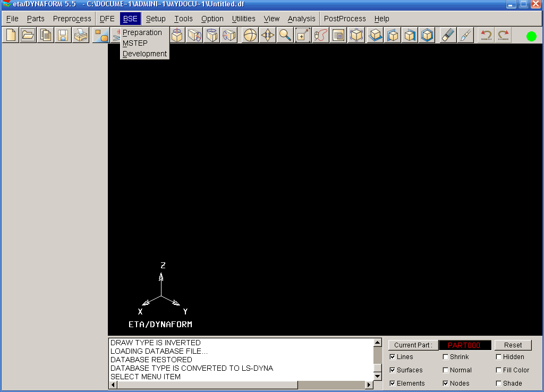Open the View menu

click(271, 19)
